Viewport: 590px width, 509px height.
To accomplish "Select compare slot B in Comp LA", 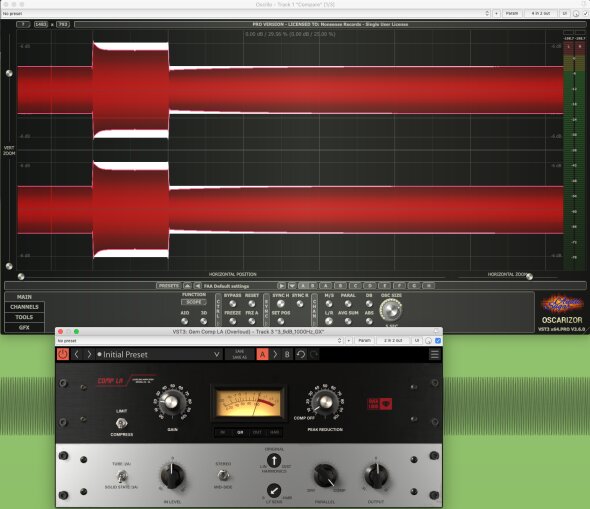I will (x=287, y=354).
